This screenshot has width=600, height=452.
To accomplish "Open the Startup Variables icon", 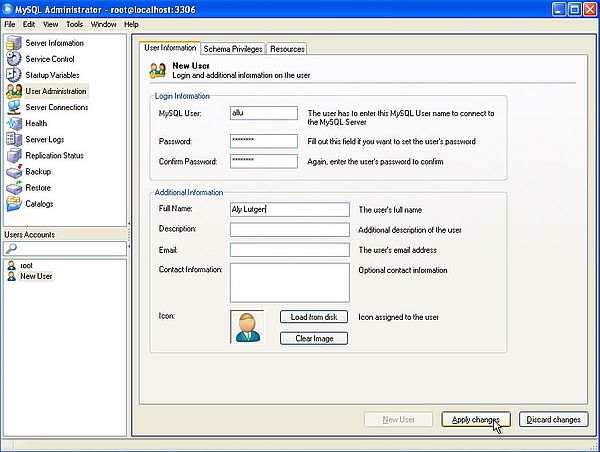I will click(14, 75).
